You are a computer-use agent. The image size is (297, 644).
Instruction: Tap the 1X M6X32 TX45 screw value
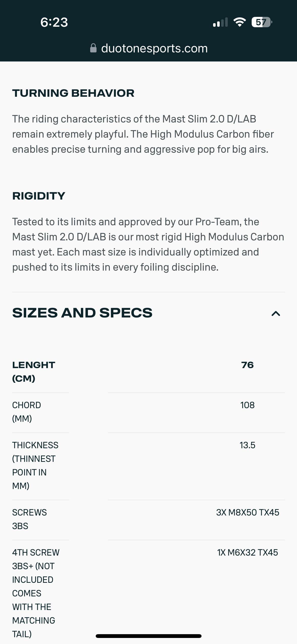pos(247,553)
